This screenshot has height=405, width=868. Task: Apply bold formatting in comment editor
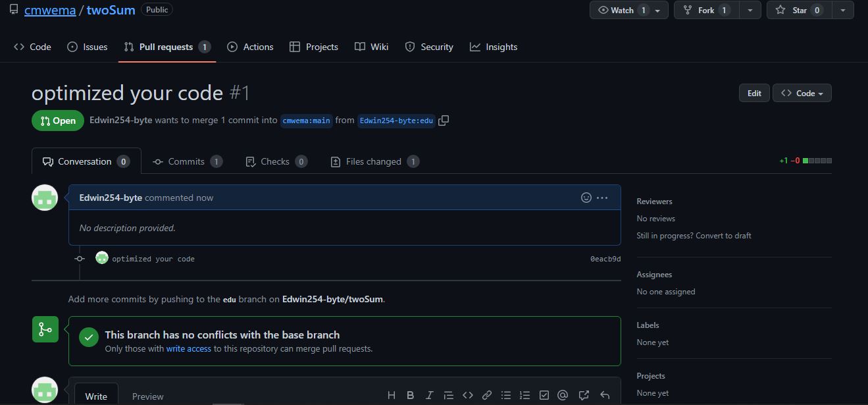(x=410, y=395)
